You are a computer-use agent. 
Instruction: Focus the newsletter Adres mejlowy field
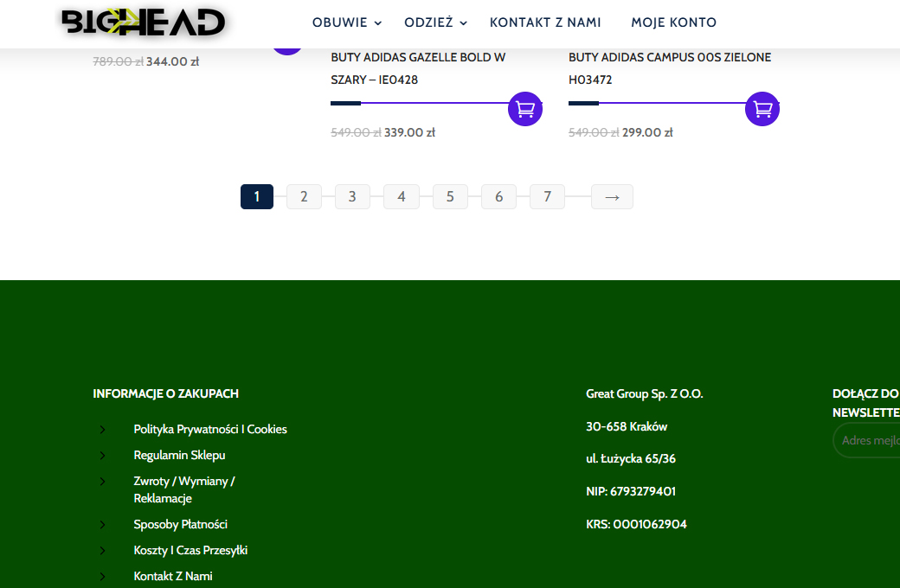click(866, 441)
